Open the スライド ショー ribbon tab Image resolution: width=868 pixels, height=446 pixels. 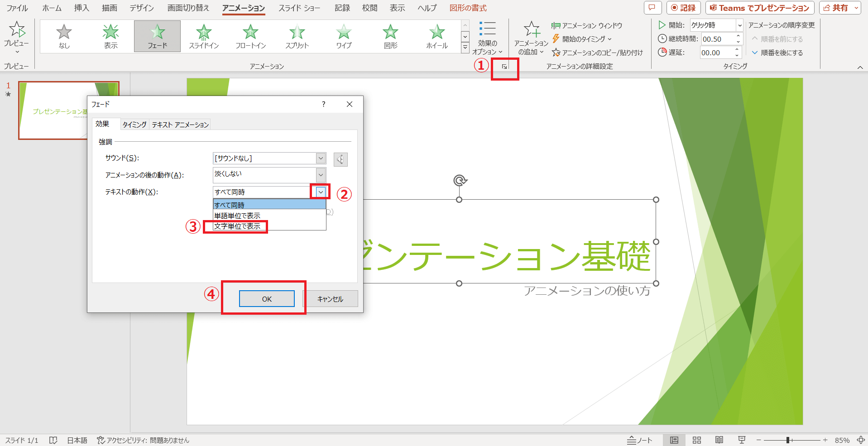coord(299,8)
